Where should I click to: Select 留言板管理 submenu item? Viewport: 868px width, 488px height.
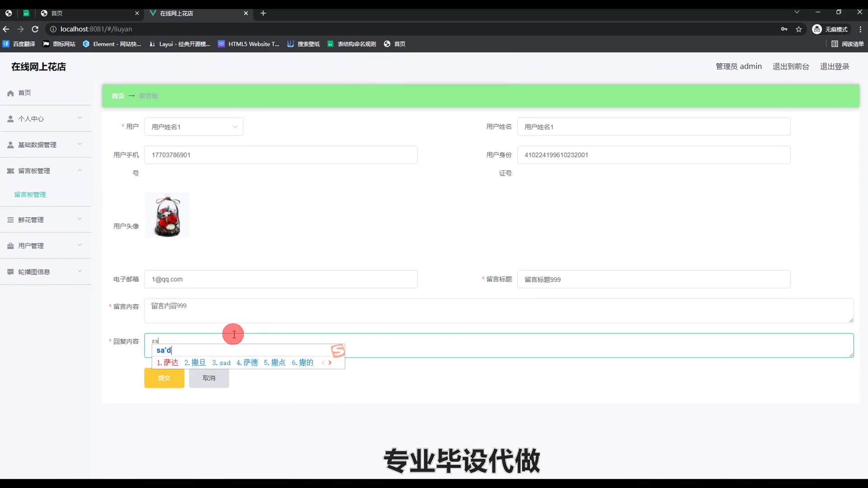30,195
